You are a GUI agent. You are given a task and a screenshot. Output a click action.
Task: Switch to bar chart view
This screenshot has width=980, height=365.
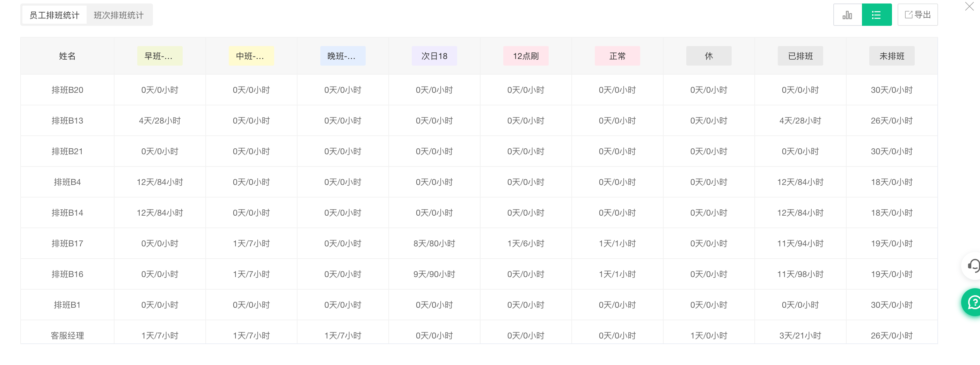(847, 15)
